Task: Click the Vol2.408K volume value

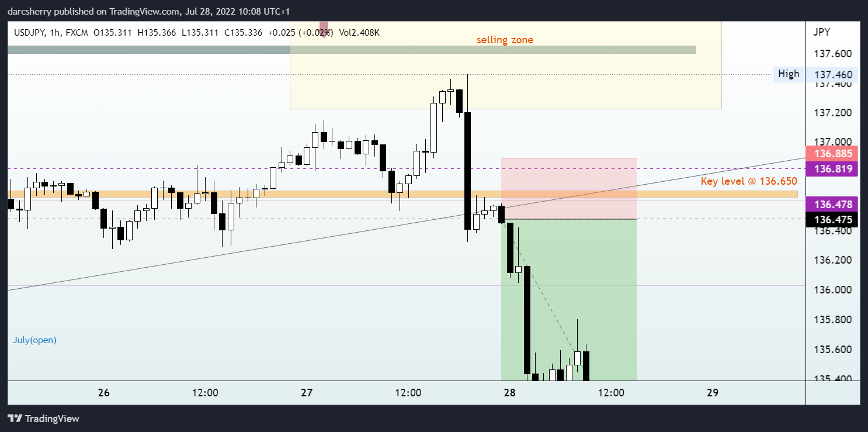Action: tap(359, 33)
